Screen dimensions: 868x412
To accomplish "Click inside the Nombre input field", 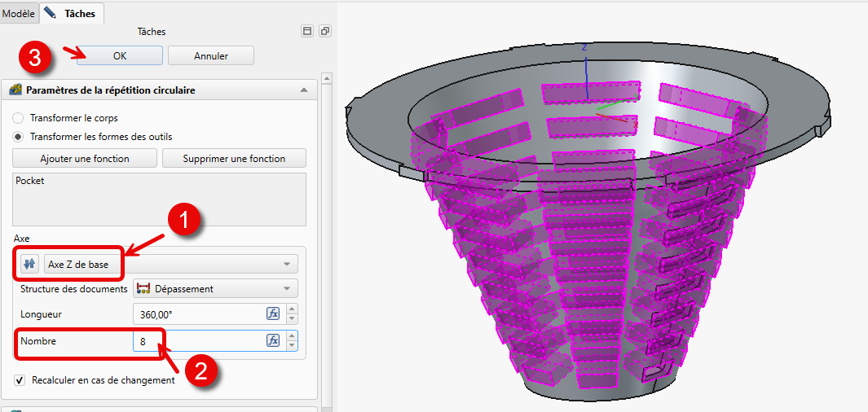I will pyautogui.click(x=196, y=341).
